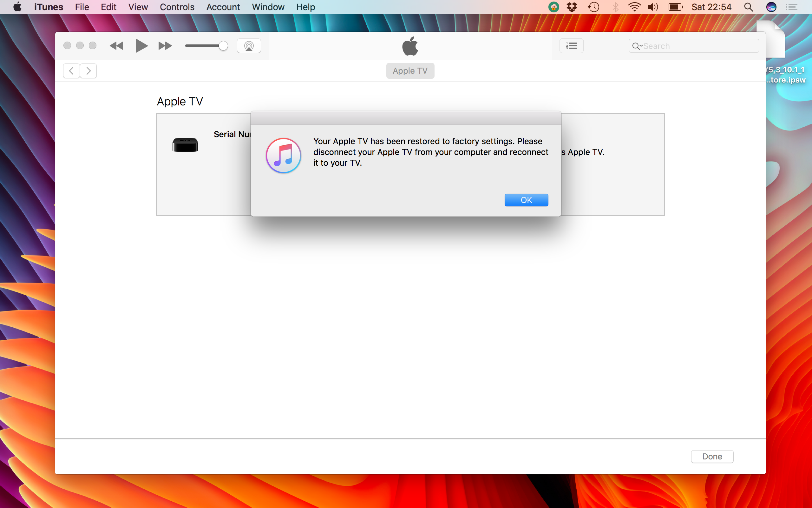Click the iTunes window zoom button
Image resolution: width=812 pixels, height=508 pixels.
click(x=93, y=45)
